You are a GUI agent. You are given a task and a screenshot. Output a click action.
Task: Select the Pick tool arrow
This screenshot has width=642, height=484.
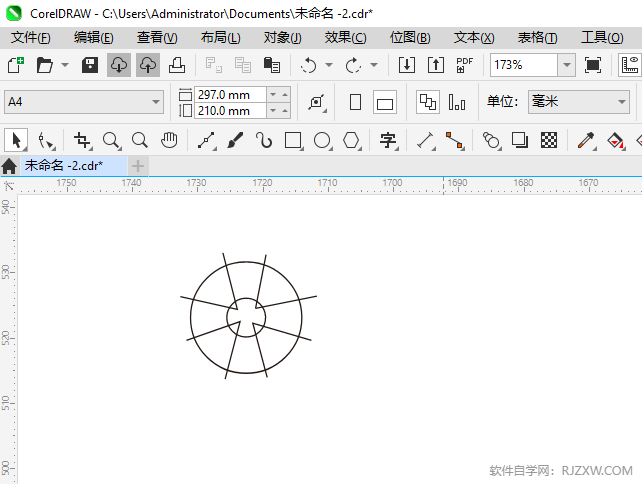pyautogui.click(x=16, y=140)
